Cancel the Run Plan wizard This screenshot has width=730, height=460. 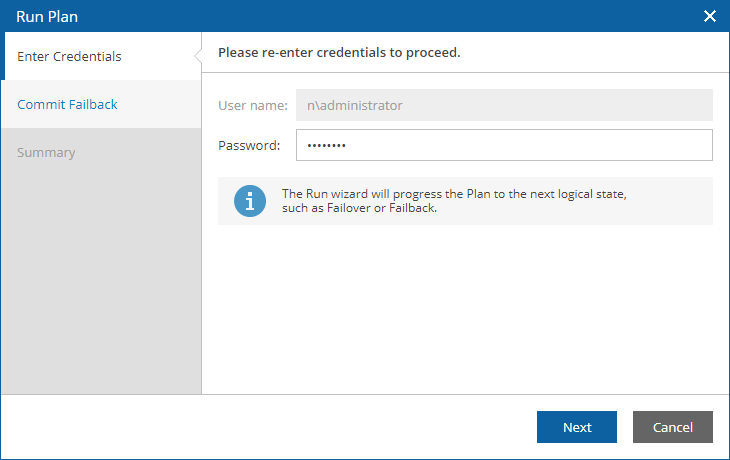[673, 427]
